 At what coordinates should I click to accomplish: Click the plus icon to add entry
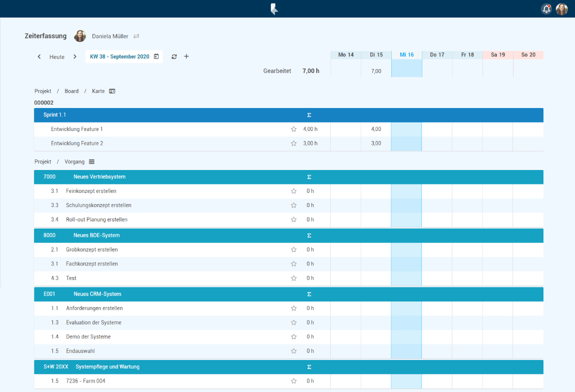[x=186, y=56]
